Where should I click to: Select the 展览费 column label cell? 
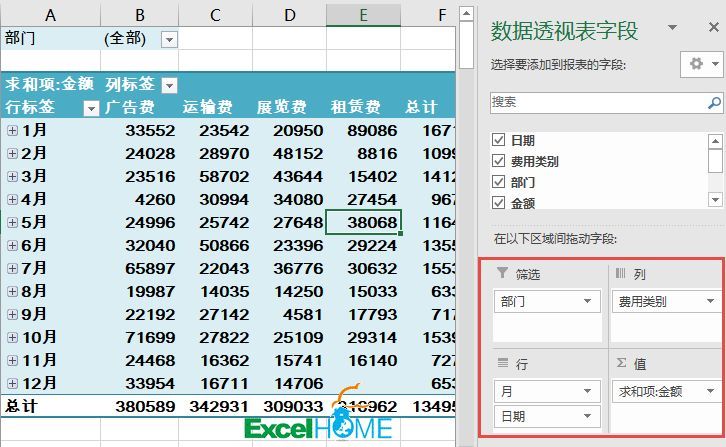289,107
